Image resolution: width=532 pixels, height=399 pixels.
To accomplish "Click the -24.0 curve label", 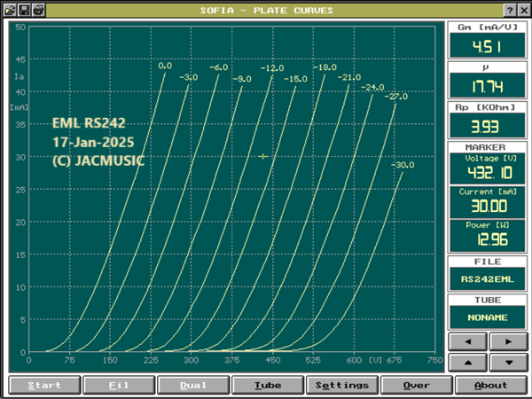I will (x=372, y=88).
